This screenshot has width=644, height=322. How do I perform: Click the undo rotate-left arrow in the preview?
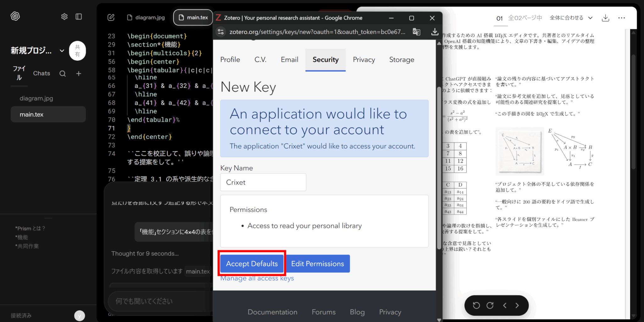pos(476,305)
